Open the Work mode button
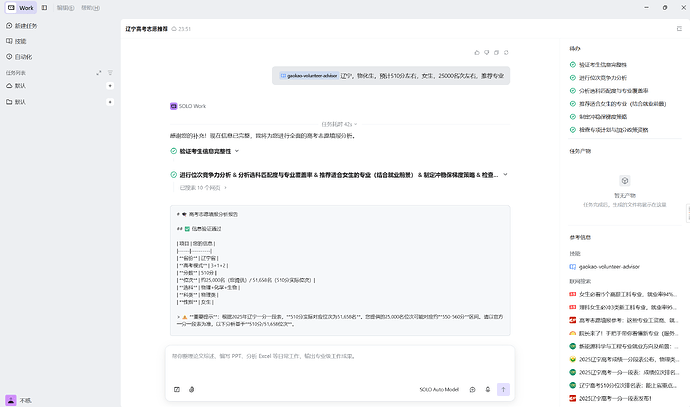Screen dimensions: 690x407 tap(20, 7)
